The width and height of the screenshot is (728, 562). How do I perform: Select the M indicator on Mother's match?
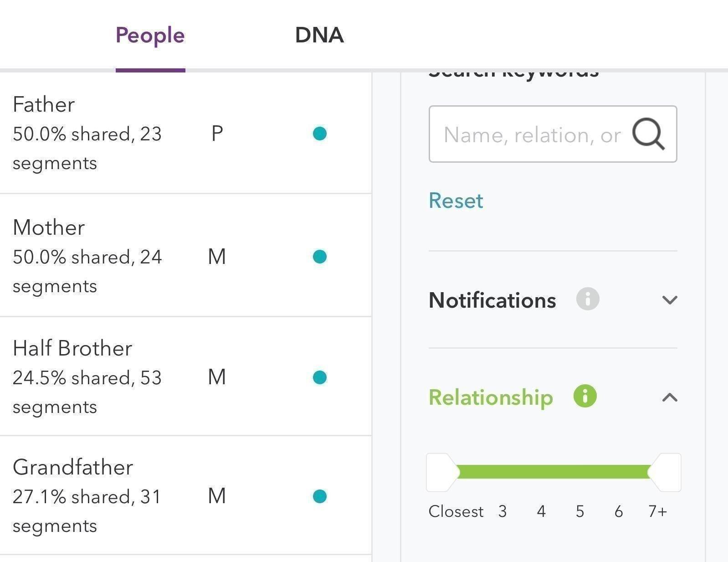point(217,257)
